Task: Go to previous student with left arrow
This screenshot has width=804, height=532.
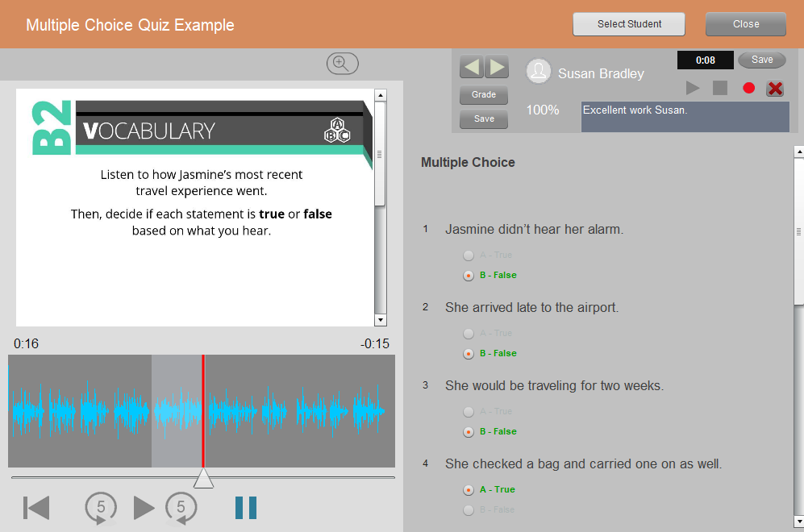Action: pos(471,67)
